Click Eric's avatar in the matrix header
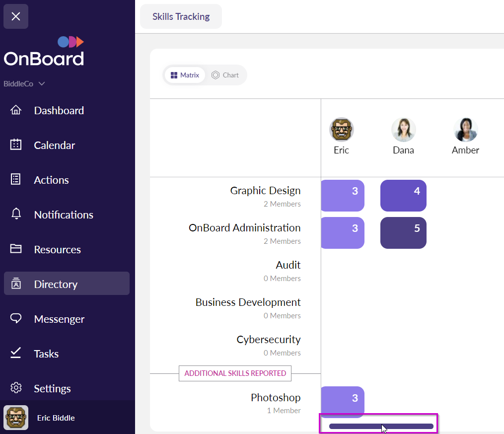The image size is (504, 434). coord(341,130)
